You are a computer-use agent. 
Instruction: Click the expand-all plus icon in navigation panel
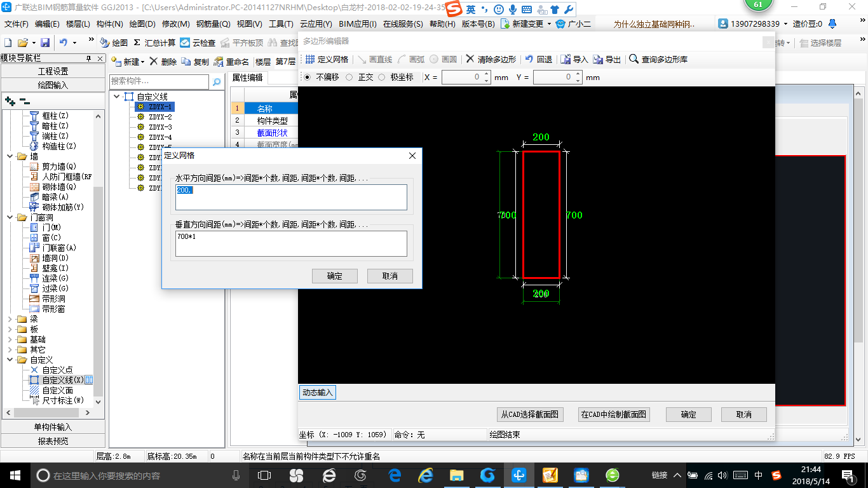point(10,100)
